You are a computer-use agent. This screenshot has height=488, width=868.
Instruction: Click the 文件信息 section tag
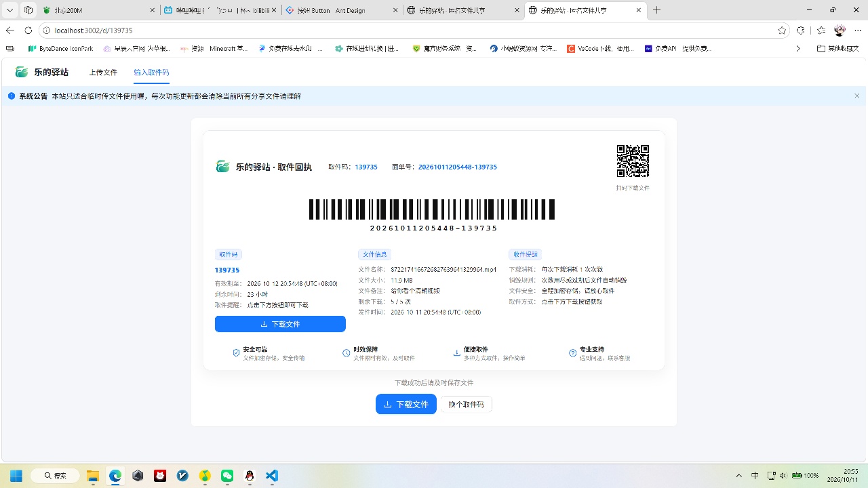pos(375,254)
